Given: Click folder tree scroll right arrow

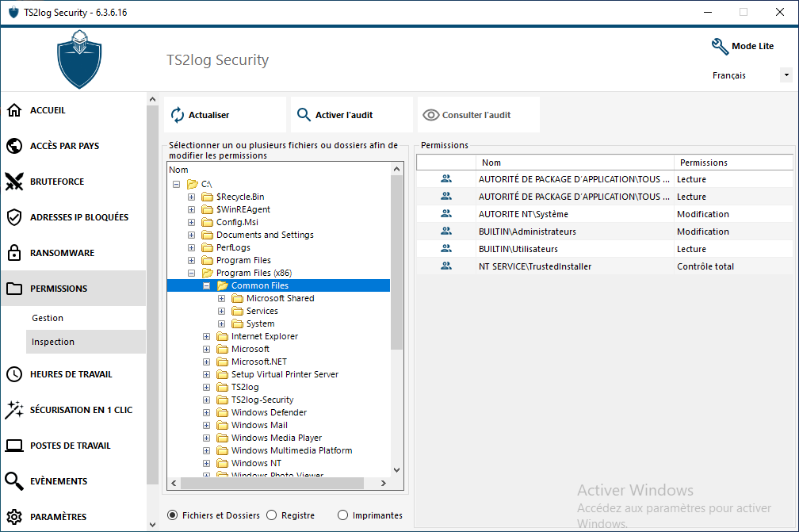Looking at the screenshot, I should click(384, 483).
